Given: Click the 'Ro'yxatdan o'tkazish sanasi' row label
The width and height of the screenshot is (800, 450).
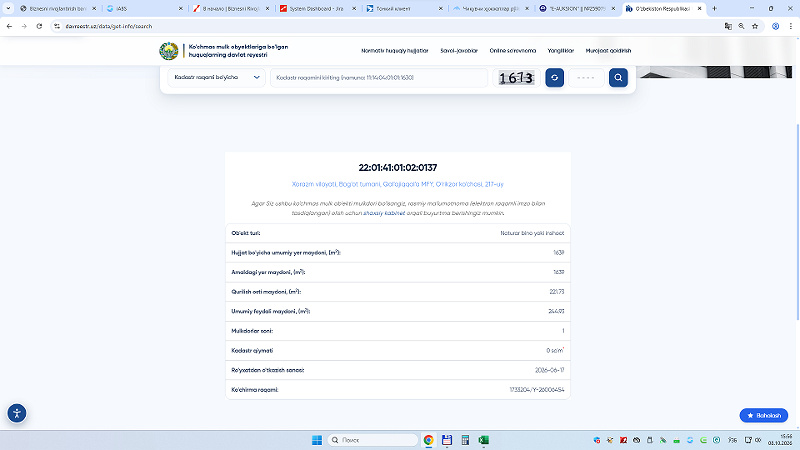Looking at the screenshot, I should 267,370.
